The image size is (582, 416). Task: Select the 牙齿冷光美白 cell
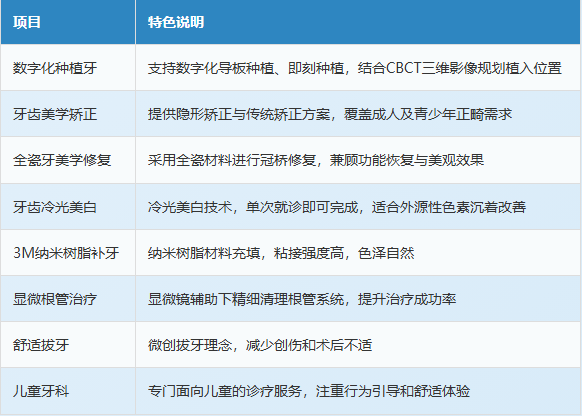click(68, 206)
